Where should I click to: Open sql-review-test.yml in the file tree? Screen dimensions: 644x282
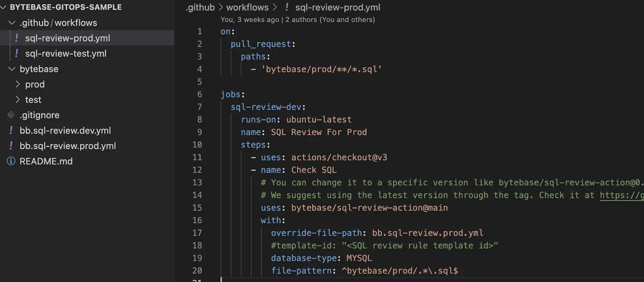click(66, 54)
